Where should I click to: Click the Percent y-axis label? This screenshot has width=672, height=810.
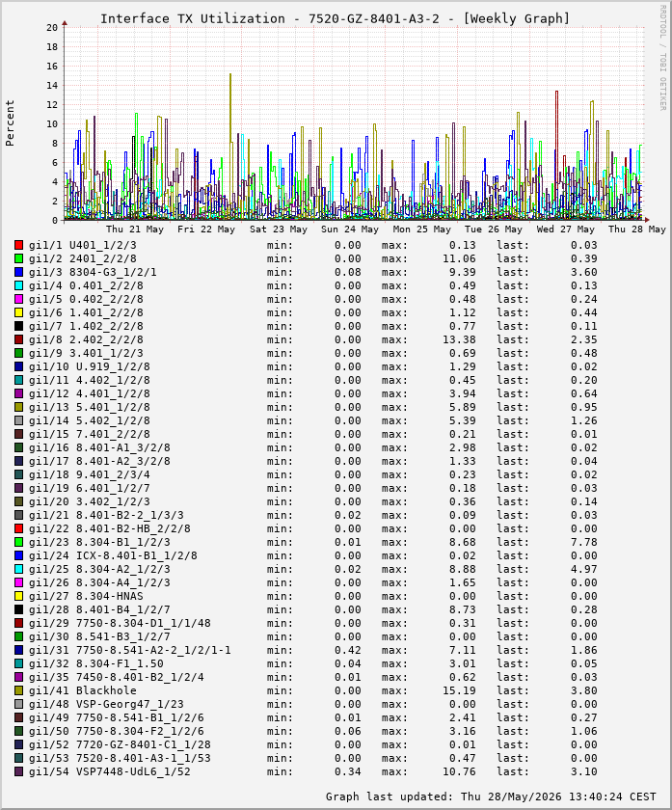coord(10,123)
